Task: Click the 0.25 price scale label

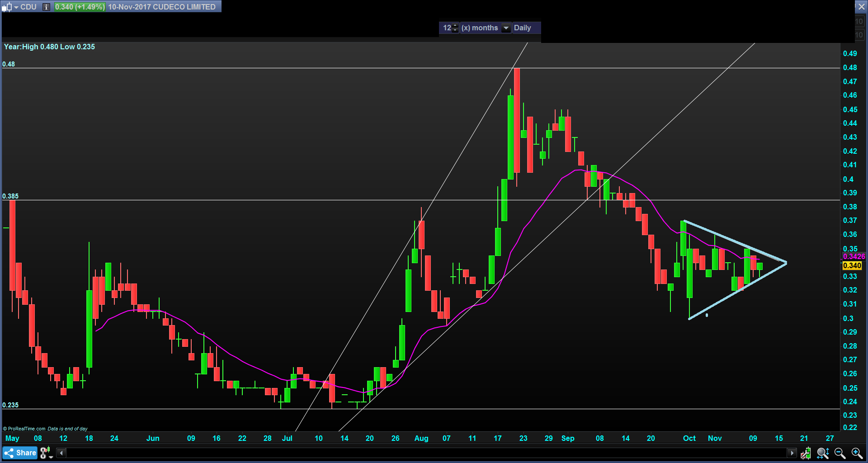Action: tap(850, 388)
